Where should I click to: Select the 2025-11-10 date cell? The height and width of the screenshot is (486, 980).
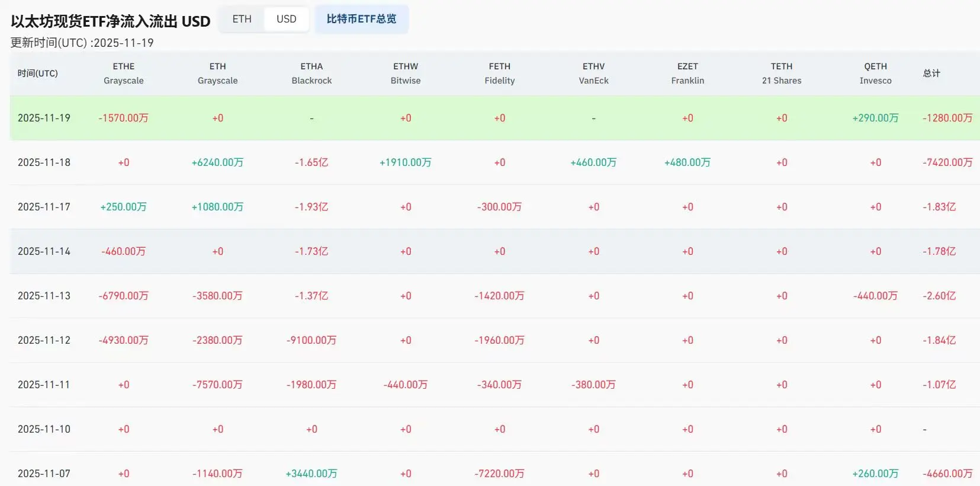pyautogui.click(x=44, y=429)
